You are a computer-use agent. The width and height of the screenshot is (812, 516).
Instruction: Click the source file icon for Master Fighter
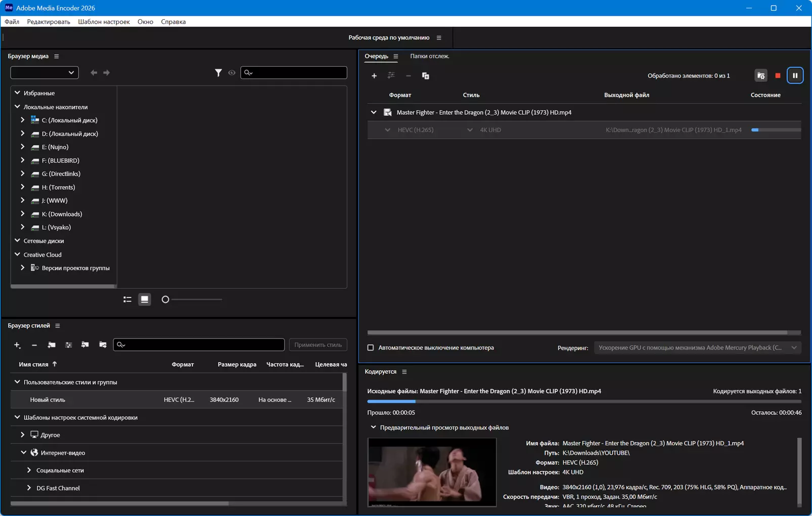coord(388,112)
